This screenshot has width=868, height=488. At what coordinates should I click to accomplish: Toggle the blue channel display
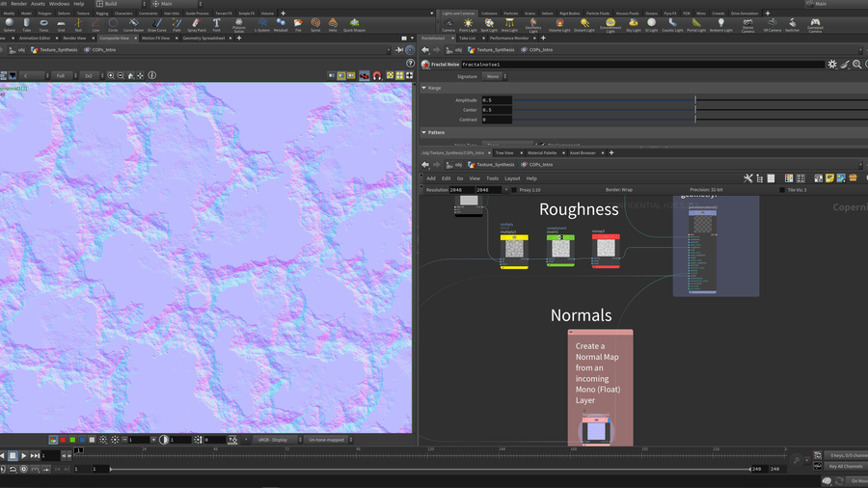83,440
